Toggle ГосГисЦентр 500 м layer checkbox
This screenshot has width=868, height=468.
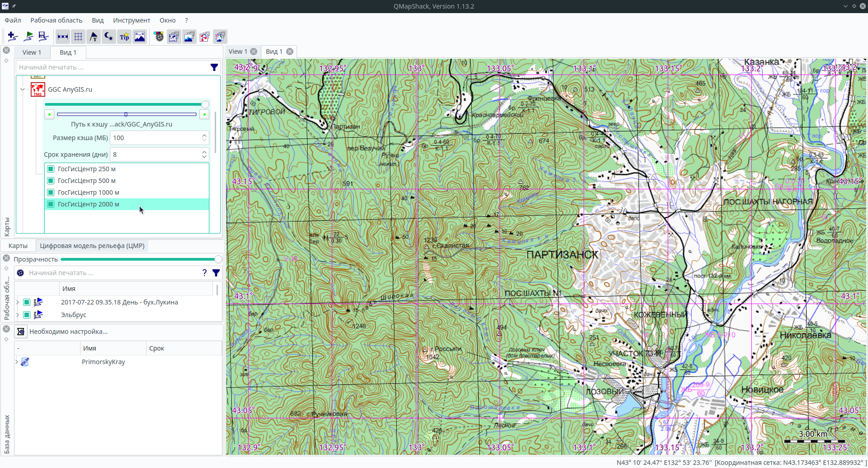click(51, 181)
